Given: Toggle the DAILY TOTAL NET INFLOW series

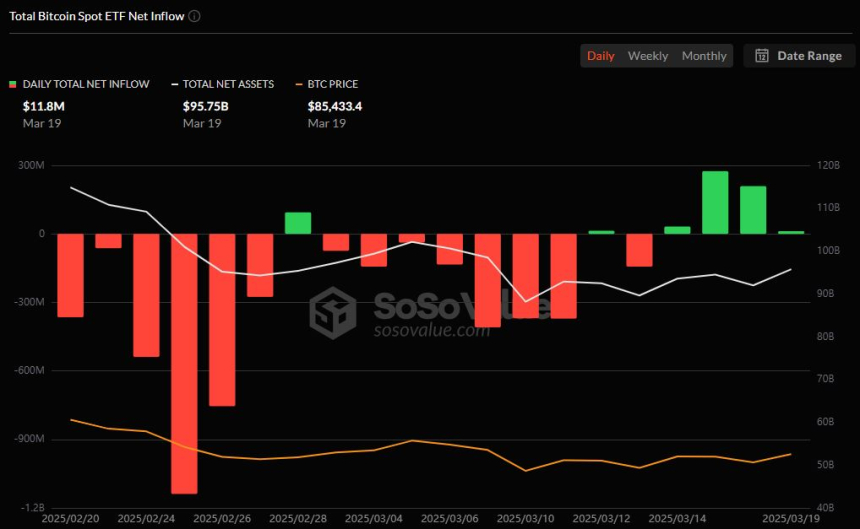Looking at the screenshot, I should [86, 84].
